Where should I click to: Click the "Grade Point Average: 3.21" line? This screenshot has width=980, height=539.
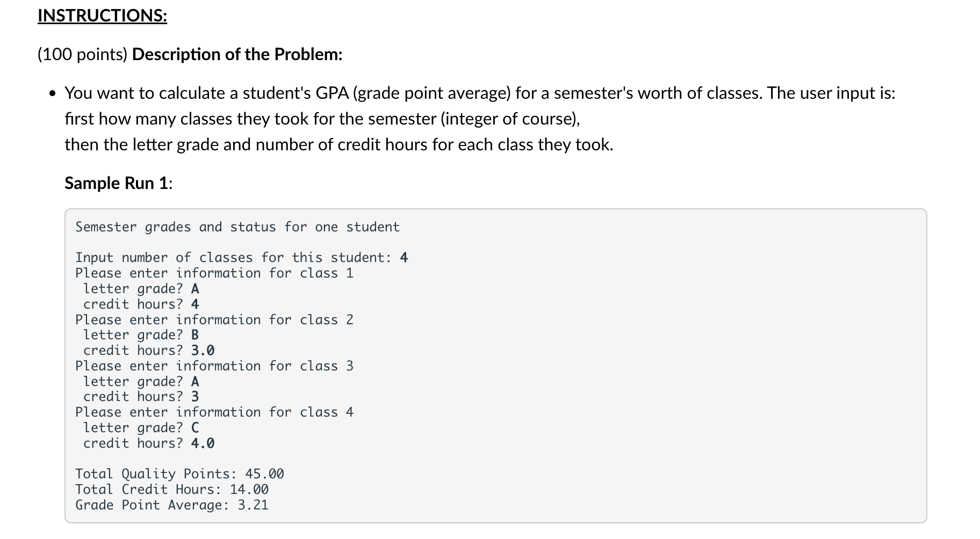172,505
